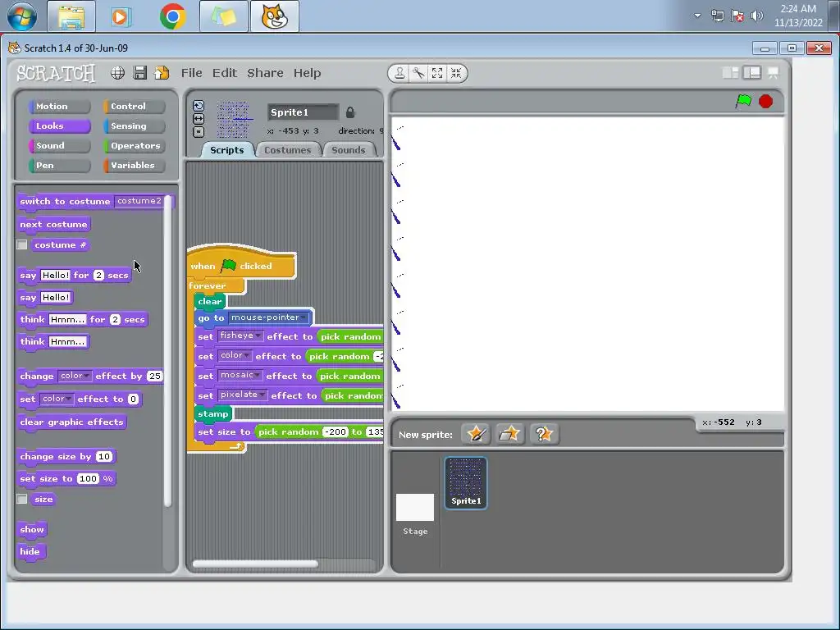Screen dimensions: 840x630
Task: Open the Help menu
Action: point(307,73)
